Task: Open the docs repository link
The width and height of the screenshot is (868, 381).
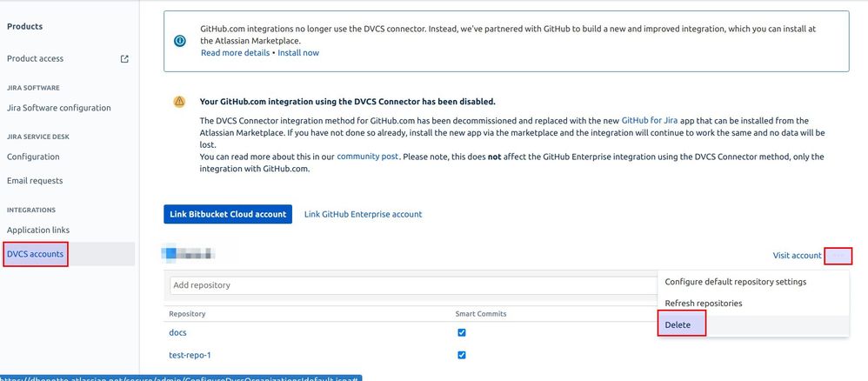Action: click(177, 333)
